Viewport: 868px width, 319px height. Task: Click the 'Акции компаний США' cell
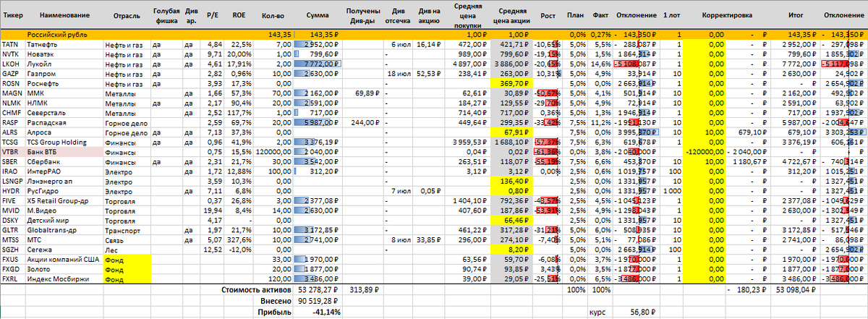click(x=65, y=260)
